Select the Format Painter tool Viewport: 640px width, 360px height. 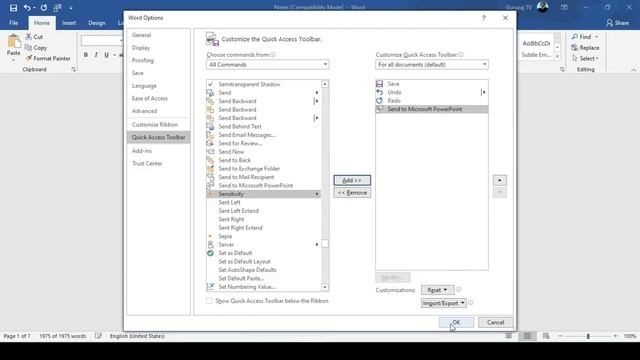click(x=48, y=58)
